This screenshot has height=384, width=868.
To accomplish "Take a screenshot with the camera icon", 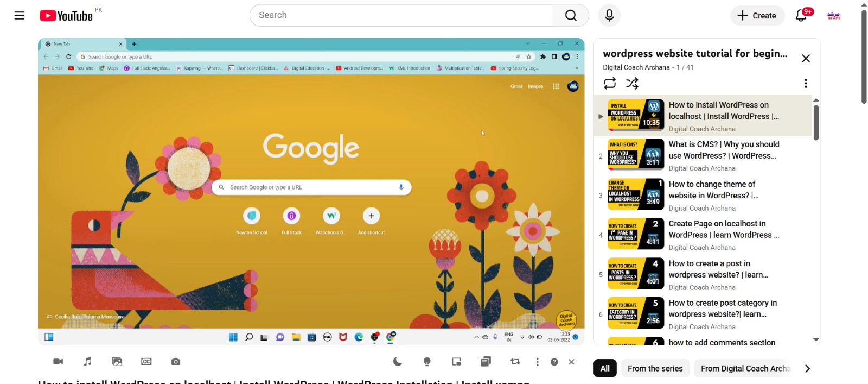I will pyautogui.click(x=176, y=362).
